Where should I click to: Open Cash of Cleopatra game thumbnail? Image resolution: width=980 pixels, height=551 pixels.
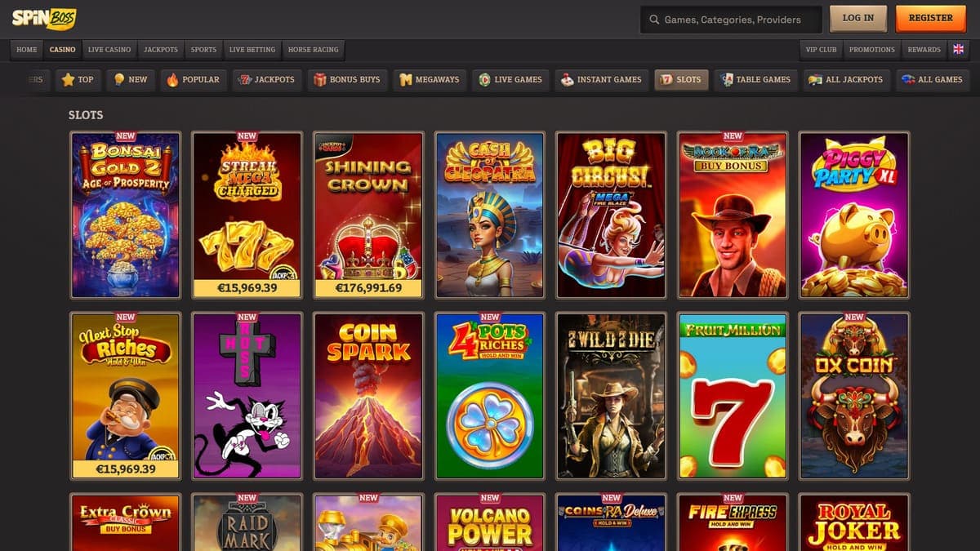coord(490,216)
